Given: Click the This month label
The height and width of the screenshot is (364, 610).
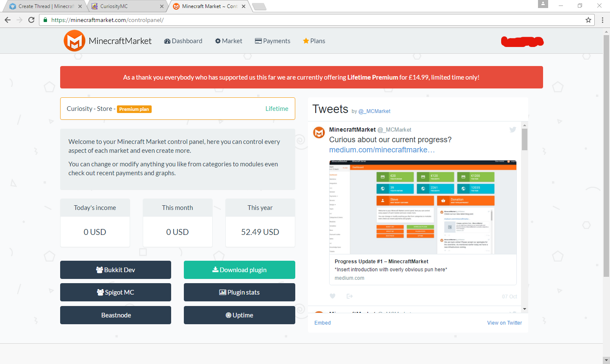Looking at the screenshot, I should coord(177,208).
